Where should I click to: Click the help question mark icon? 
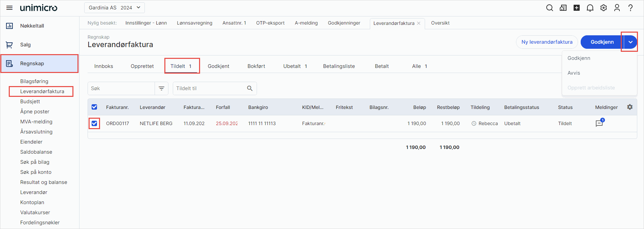(x=630, y=8)
